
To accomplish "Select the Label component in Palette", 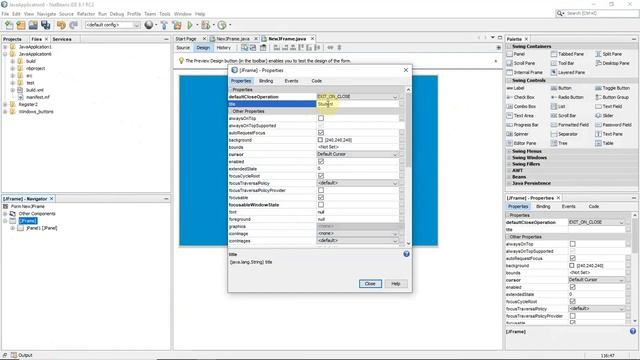I will [x=515, y=88].
